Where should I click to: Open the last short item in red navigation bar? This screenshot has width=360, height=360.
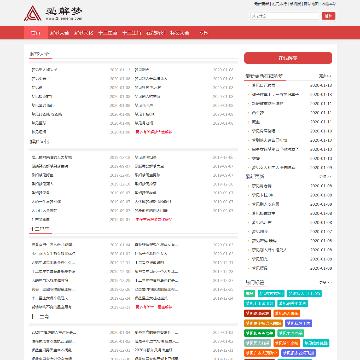(203, 33)
